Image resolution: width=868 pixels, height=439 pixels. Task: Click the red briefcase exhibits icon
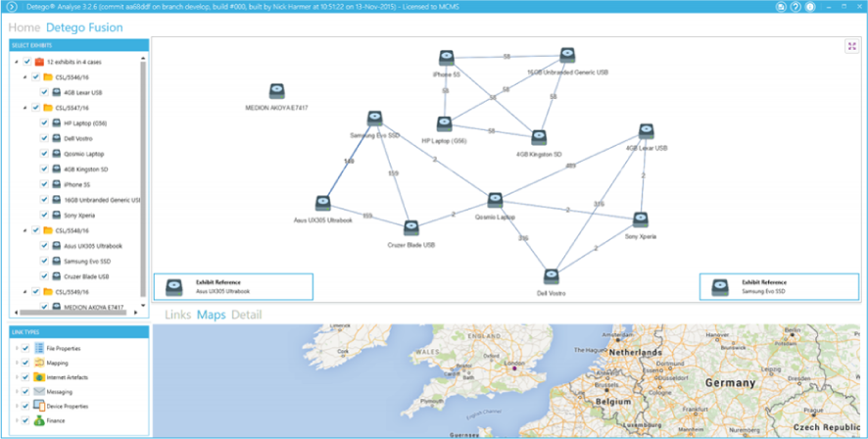[39, 62]
